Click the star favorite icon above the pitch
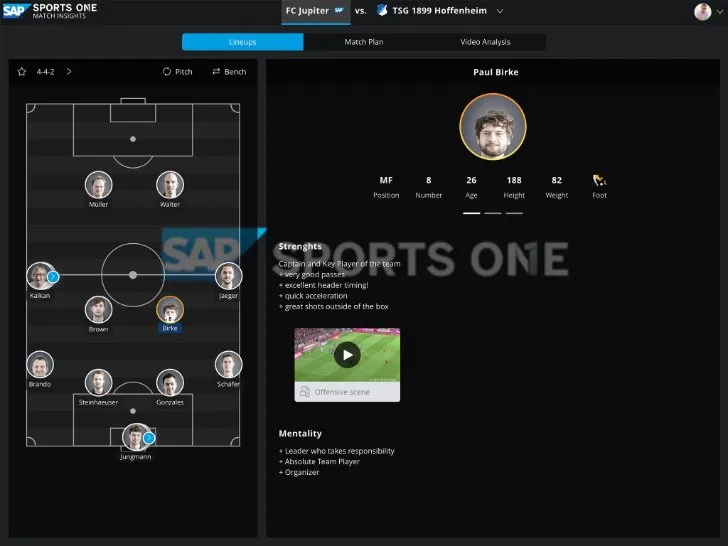Screen dimensions: 728x546 point(22,72)
